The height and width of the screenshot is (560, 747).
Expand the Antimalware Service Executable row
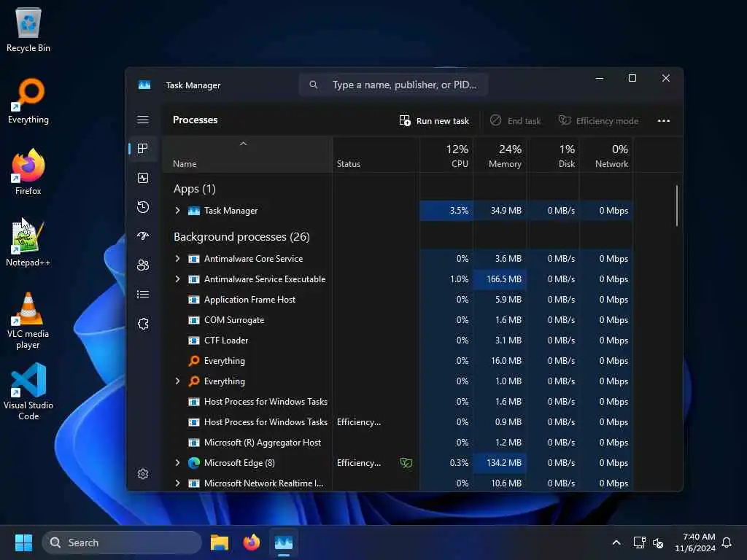point(177,279)
